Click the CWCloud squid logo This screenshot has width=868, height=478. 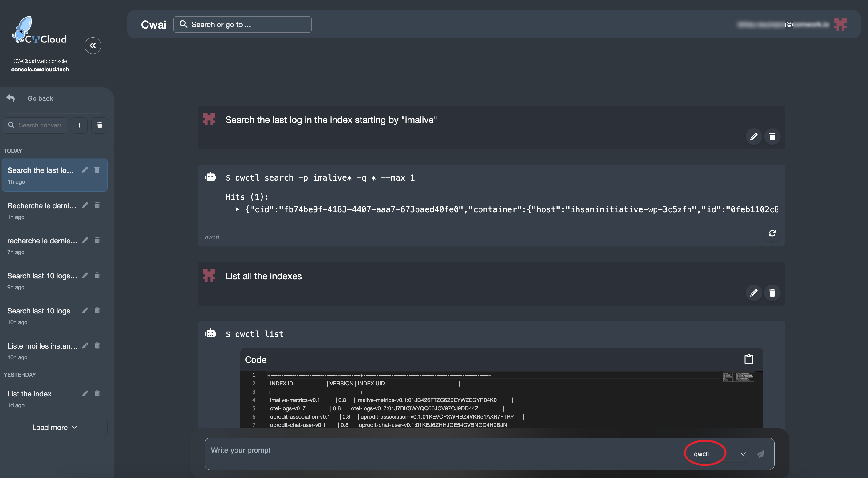click(x=39, y=30)
